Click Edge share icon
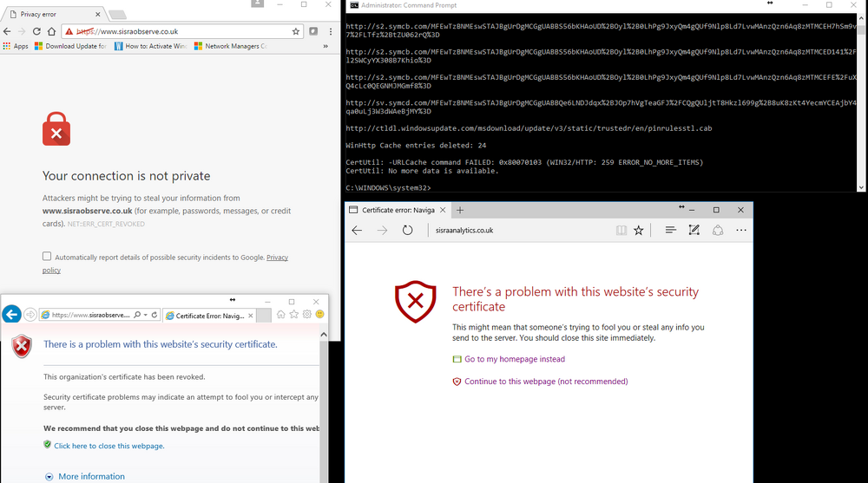The width and height of the screenshot is (868, 483). click(718, 230)
